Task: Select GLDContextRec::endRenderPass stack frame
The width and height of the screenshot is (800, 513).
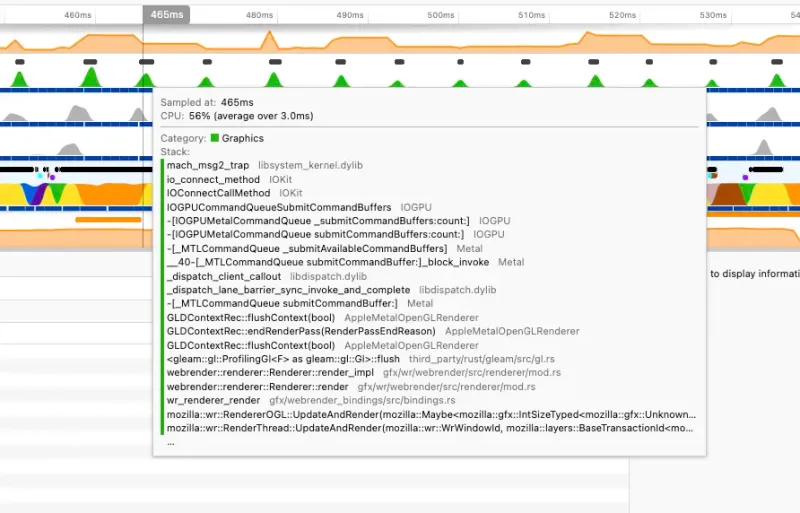Action: coord(301,331)
